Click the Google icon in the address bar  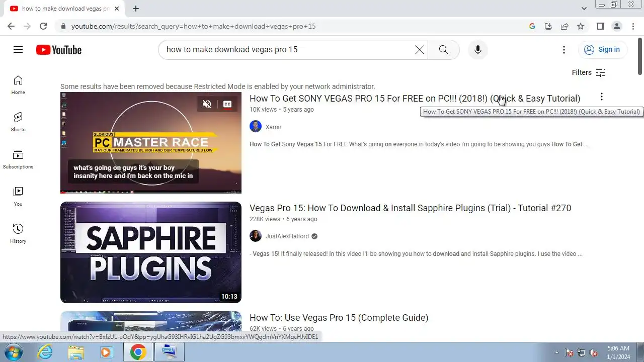532,26
